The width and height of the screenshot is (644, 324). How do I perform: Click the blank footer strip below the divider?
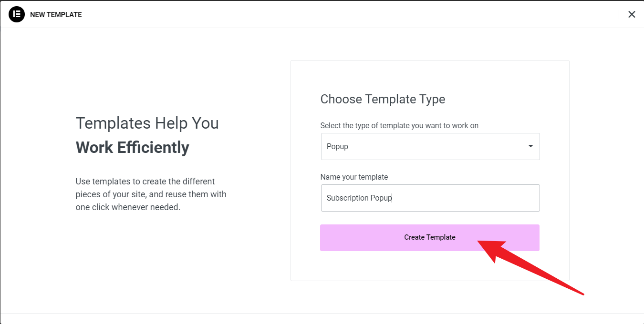point(322,319)
